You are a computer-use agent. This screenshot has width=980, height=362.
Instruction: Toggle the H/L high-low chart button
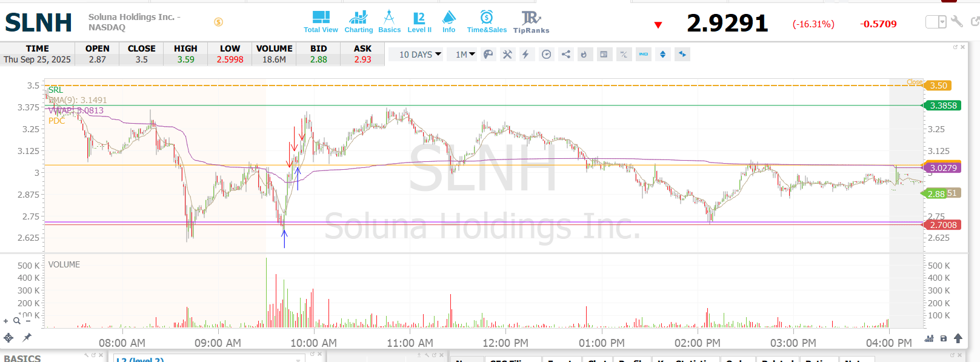pyautogui.click(x=624, y=55)
